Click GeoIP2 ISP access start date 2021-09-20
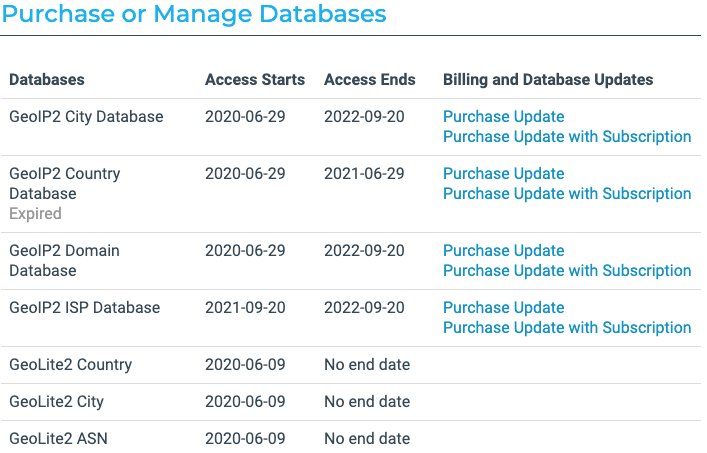Image resolution: width=707 pixels, height=453 pixels. (245, 308)
